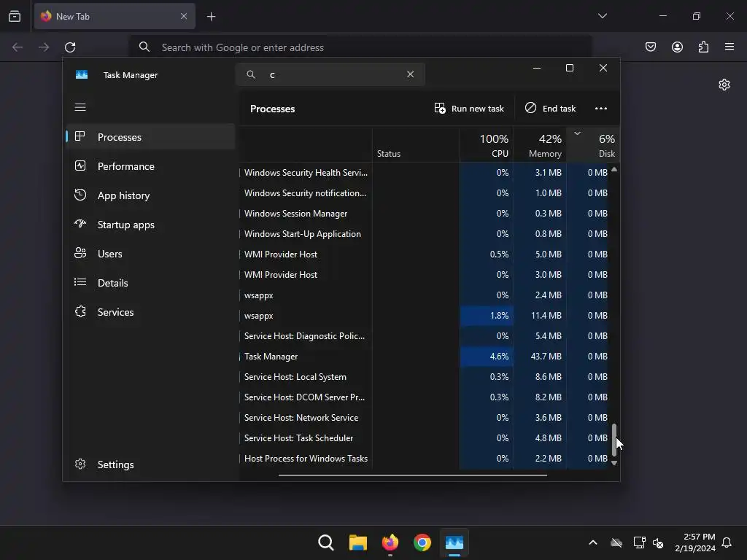Sort by the Disk column header

593,145
